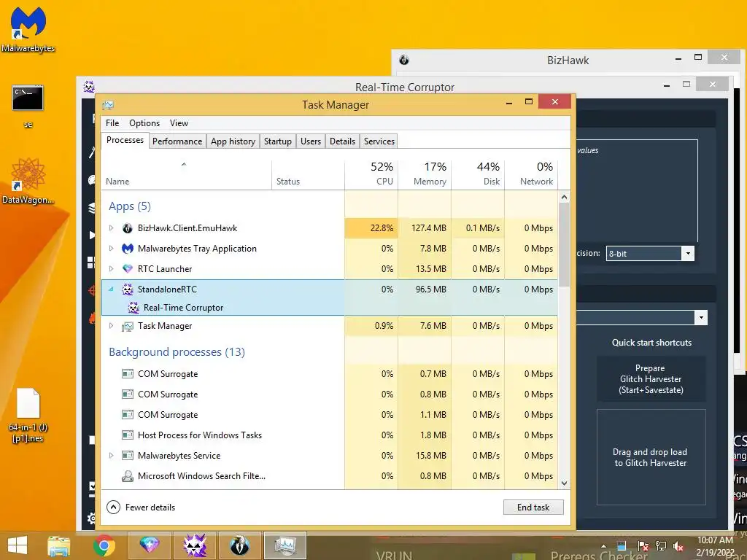Sort processes by the Name column

click(187, 174)
